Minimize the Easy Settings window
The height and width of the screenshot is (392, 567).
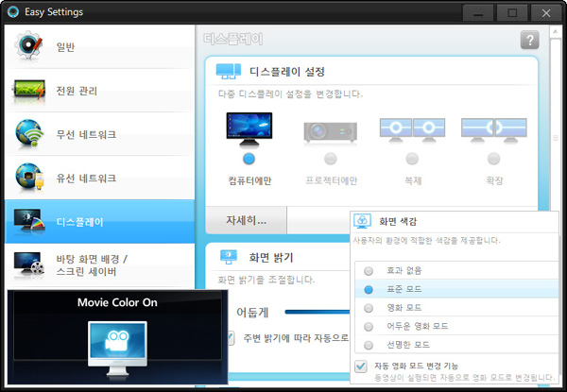point(478,13)
